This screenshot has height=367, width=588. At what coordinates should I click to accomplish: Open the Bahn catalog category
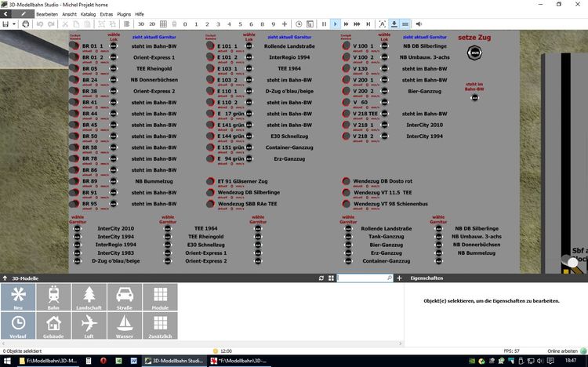pos(53,297)
